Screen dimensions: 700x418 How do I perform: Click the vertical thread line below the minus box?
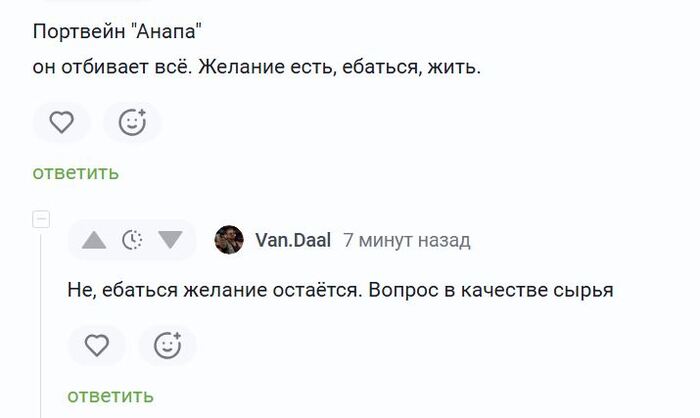pos(41,320)
